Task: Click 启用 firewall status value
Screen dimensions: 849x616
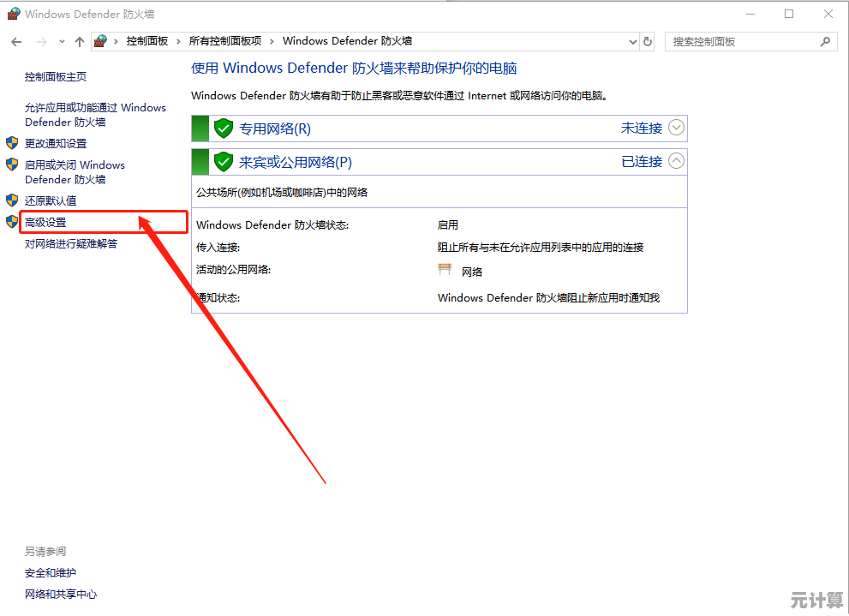Action: [x=448, y=225]
